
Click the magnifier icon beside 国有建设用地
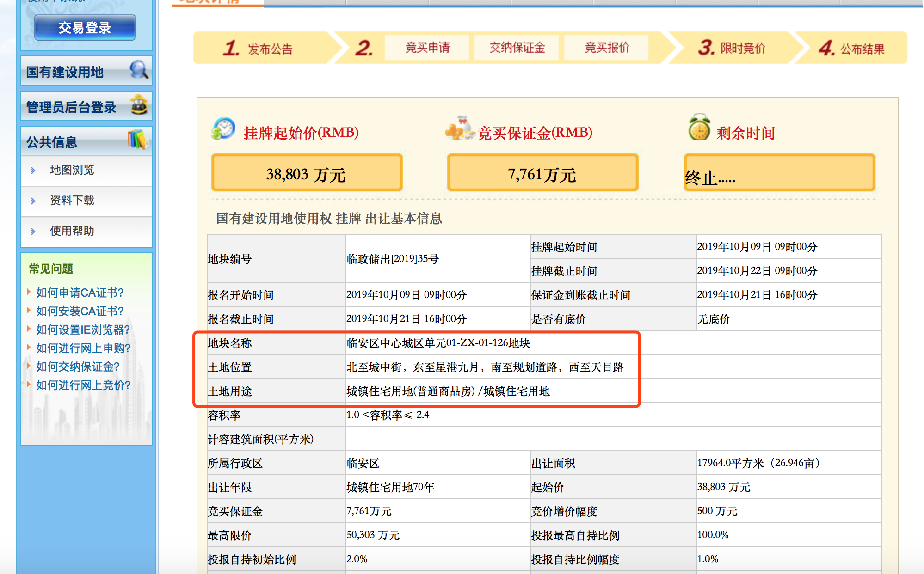pyautogui.click(x=139, y=70)
